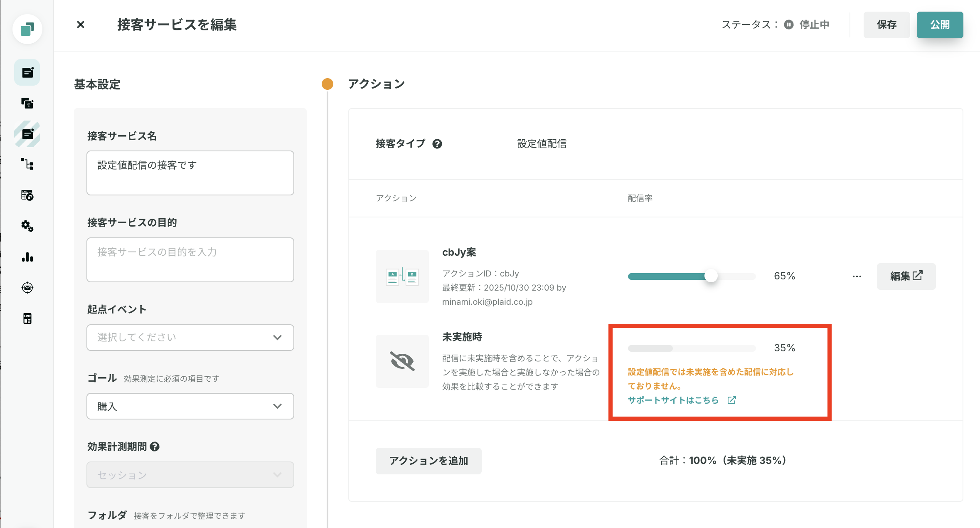Open the targeted mail sidebar icon
This screenshot has width=980, height=528.
(x=27, y=288)
